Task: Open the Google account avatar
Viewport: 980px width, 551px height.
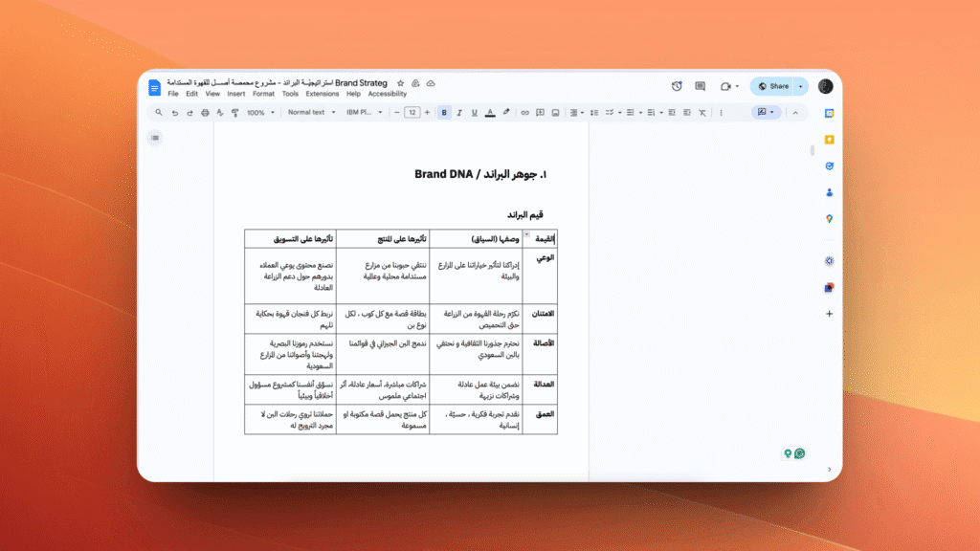Action: [x=825, y=86]
